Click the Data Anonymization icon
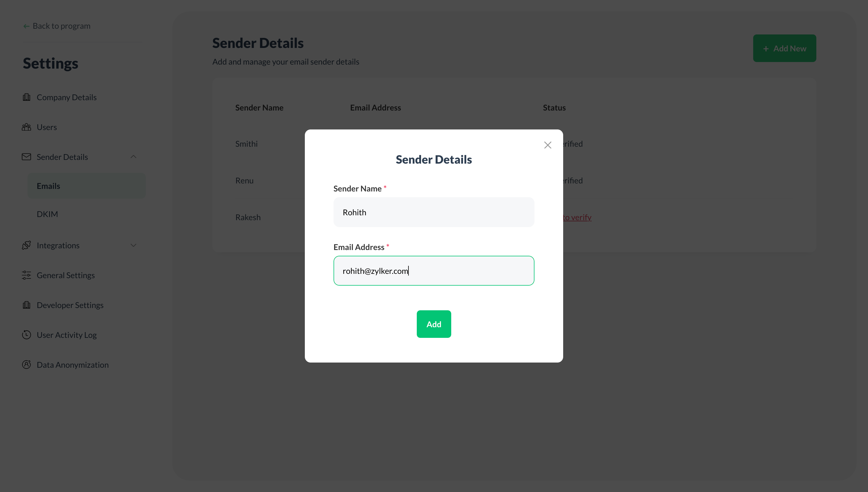 (26, 365)
